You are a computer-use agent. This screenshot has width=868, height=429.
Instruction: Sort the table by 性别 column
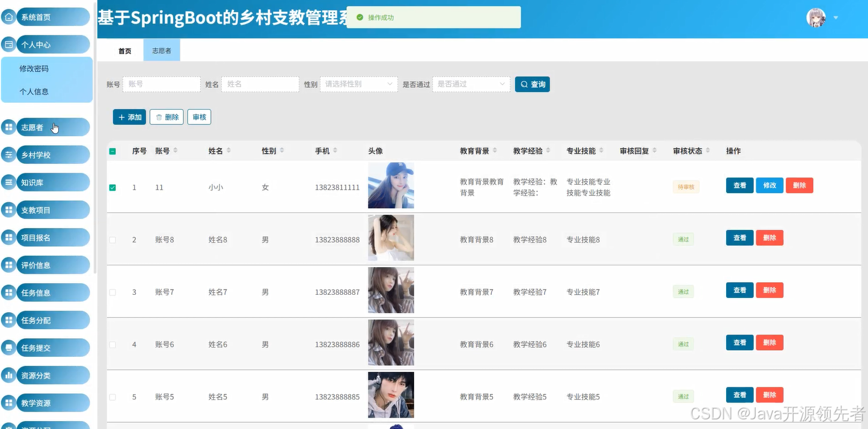coord(282,150)
